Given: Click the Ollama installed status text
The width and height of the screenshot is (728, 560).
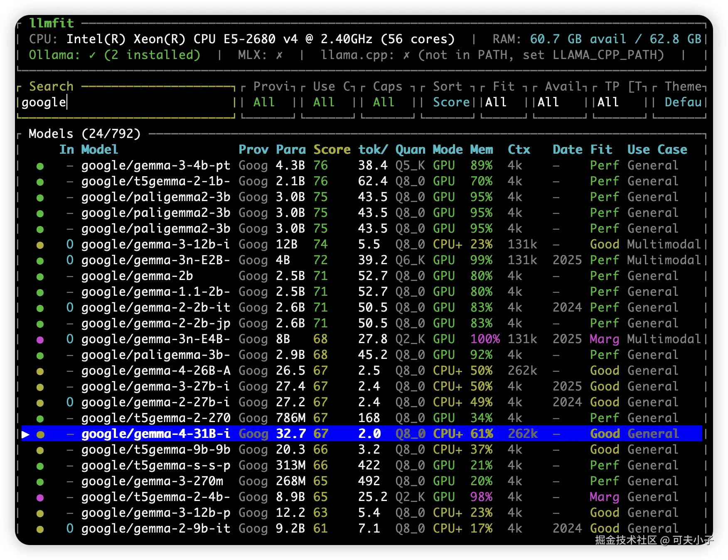Looking at the screenshot, I should [x=115, y=55].
